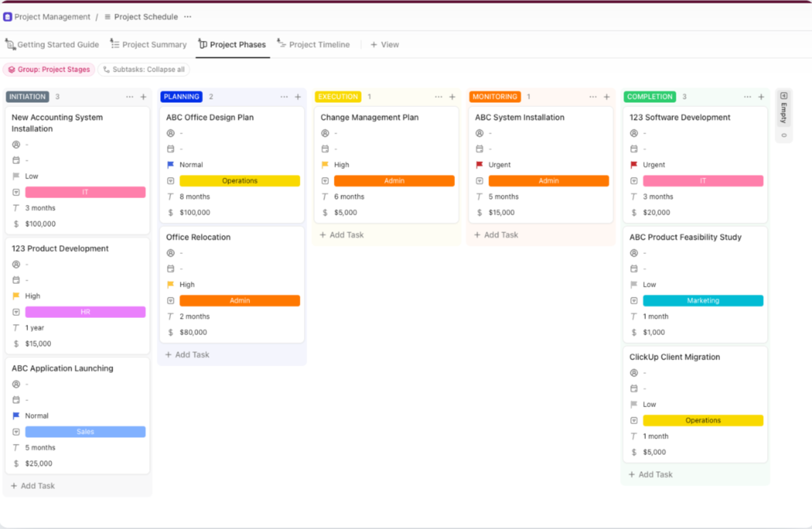This screenshot has width=812, height=529.
Task: Collapse the COMPLETION column via its ellipsis menu
Action: 746,97
